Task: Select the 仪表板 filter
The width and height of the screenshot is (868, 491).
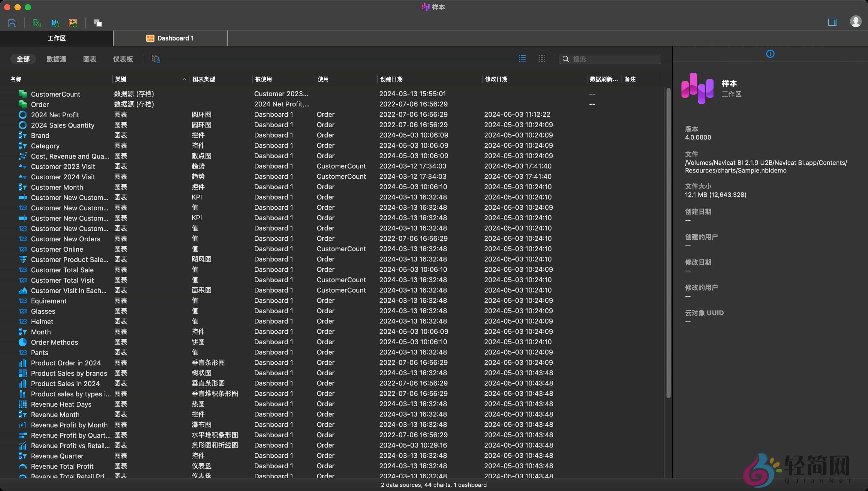Action: 123,59
